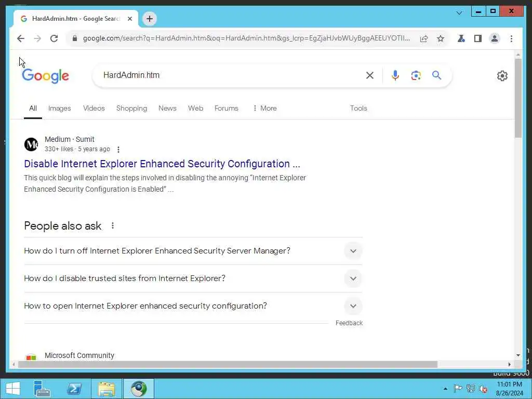The height and width of the screenshot is (399, 532).
Task: Click the scroll right arrow
Action: click(509, 364)
